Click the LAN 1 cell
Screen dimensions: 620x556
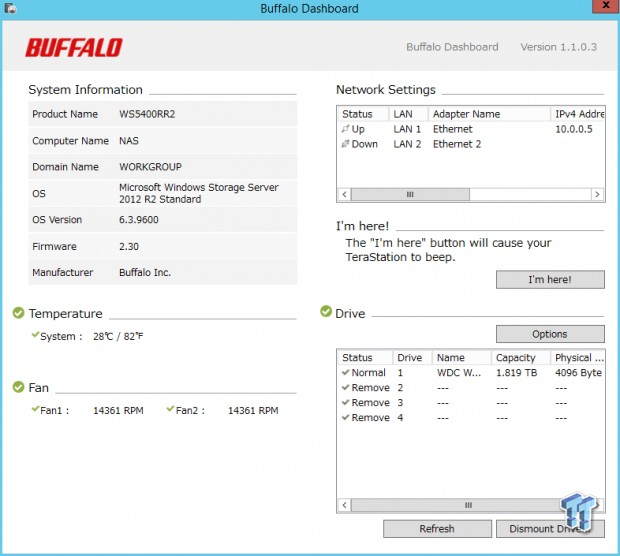coord(407,129)
